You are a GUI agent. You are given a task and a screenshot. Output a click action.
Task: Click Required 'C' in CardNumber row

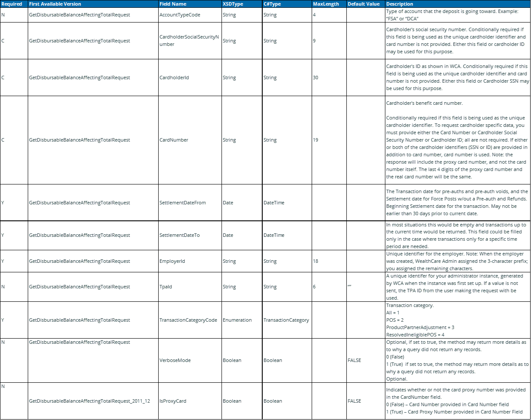pos(13,140)
